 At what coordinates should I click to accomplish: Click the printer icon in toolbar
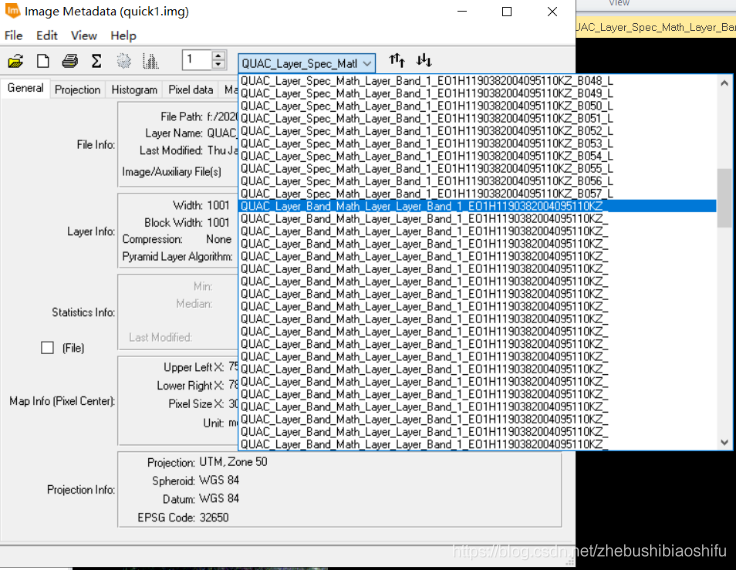click(x=70, y=61)
